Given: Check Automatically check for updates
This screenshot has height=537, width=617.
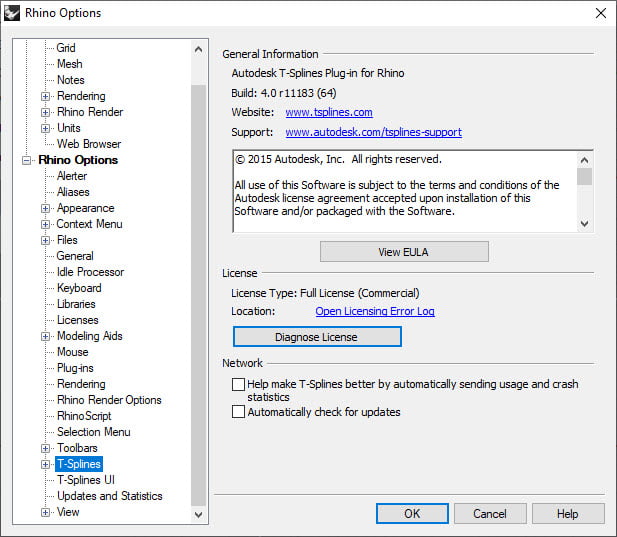Looking at the screenshot, I should [238, 412].
